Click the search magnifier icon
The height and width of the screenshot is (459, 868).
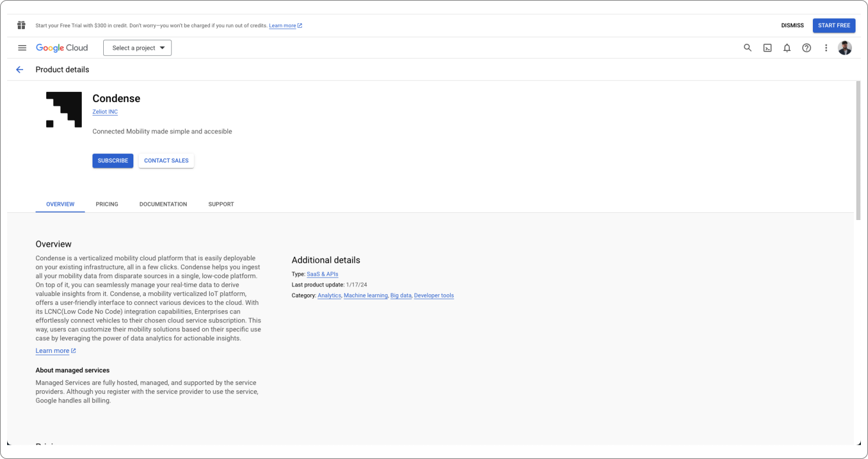click(x=748, y=48)
